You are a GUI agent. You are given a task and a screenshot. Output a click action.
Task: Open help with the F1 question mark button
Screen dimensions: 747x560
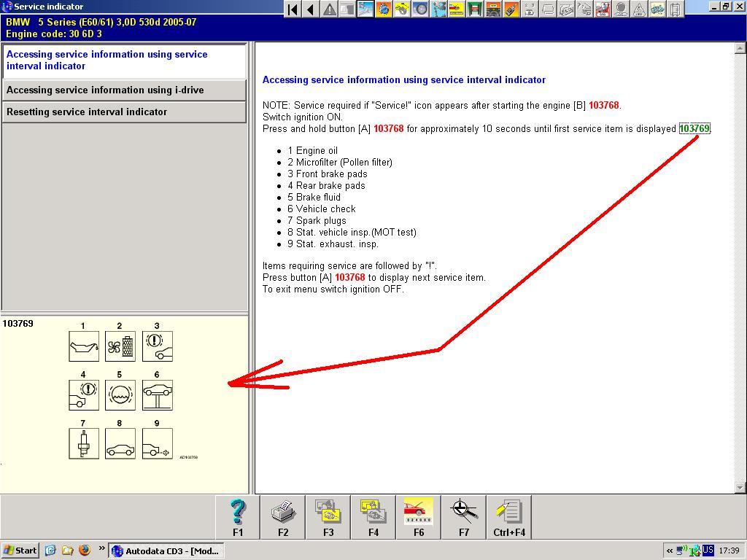tap(238, 518)
